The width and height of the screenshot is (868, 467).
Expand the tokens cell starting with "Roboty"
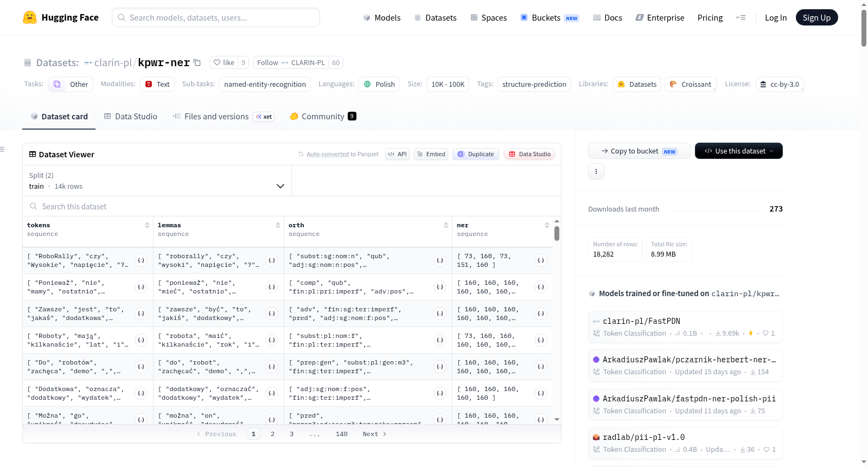click(141, 340)
